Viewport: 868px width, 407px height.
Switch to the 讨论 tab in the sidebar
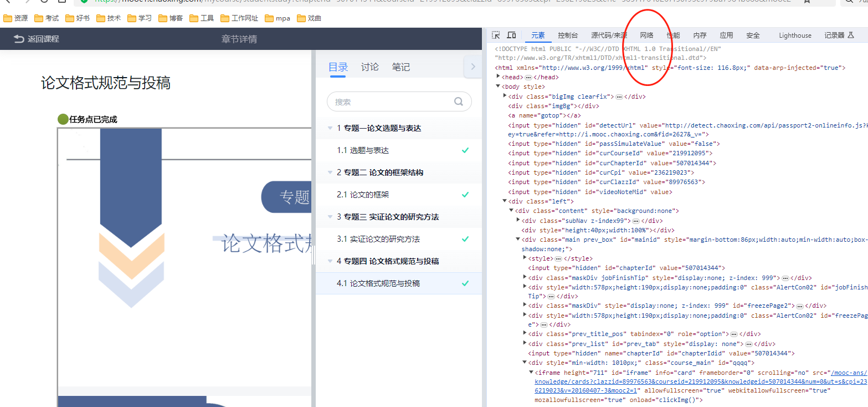370,67
